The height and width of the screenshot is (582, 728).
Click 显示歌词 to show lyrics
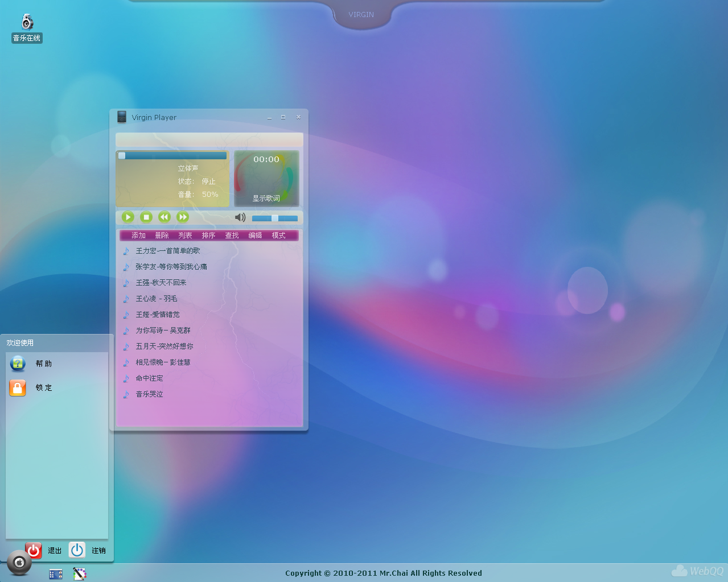click(x=266, y=199)
